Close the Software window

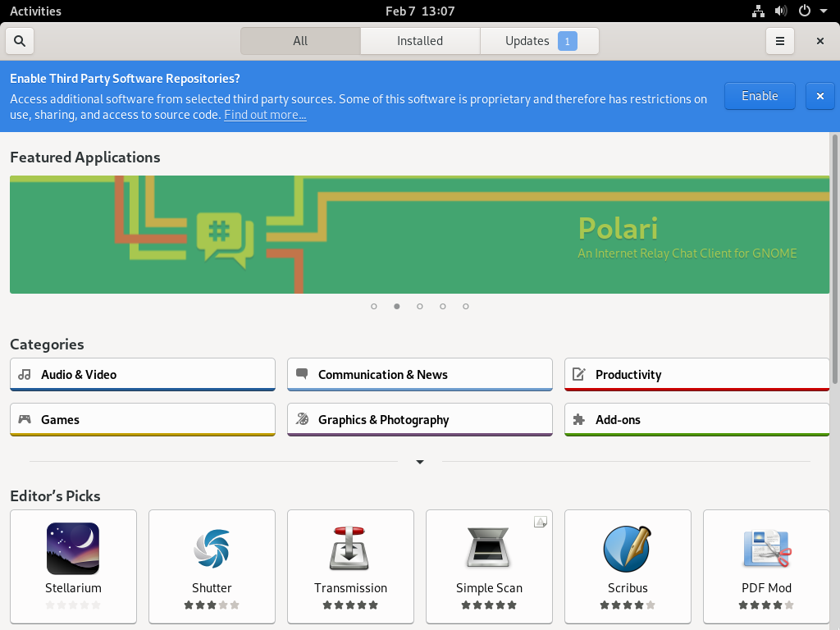tap(819, 41)
